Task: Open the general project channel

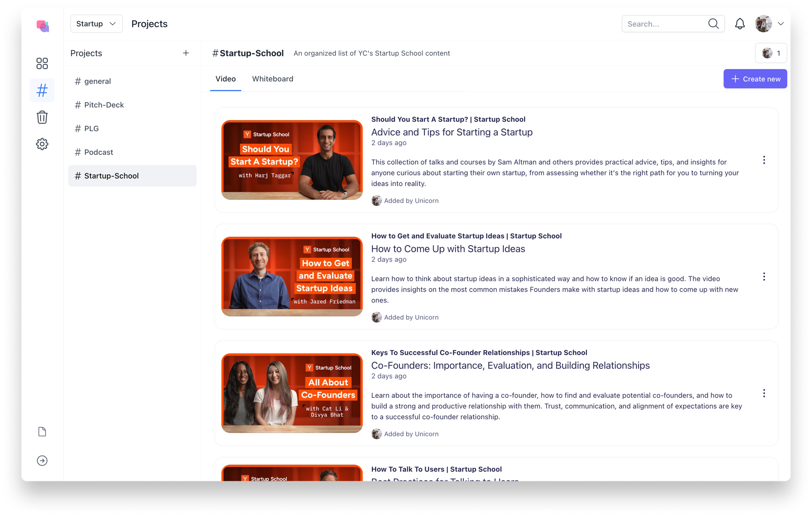Action: tap(132, 81)
